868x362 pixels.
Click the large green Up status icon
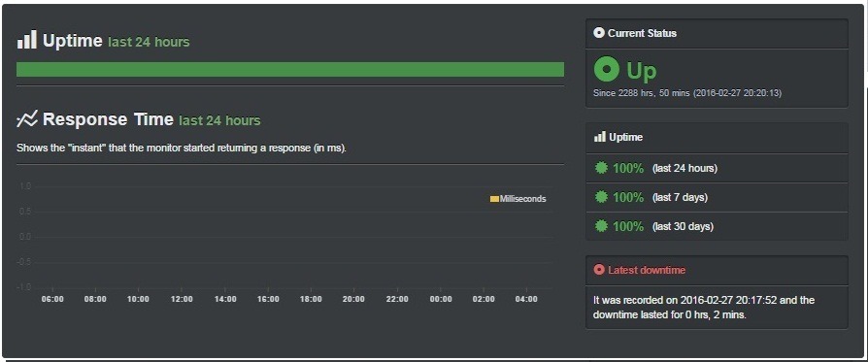(607, 70)
